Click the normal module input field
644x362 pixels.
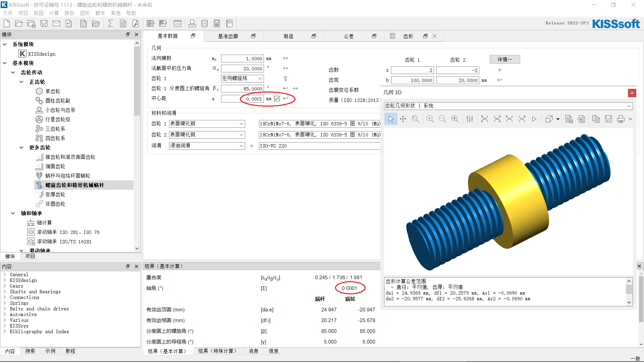pyautogui.click(x=243, y=59)
